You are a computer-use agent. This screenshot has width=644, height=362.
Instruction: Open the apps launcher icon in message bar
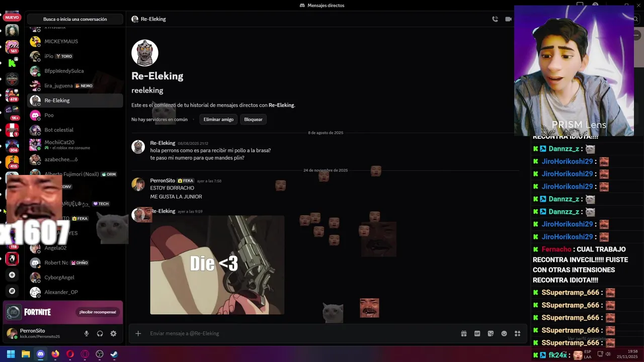click(517, 333)
